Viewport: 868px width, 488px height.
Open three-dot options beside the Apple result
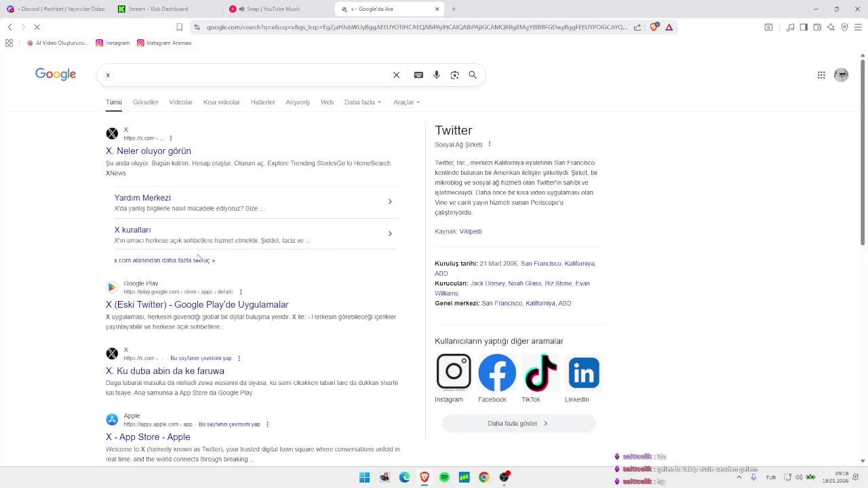268,424
